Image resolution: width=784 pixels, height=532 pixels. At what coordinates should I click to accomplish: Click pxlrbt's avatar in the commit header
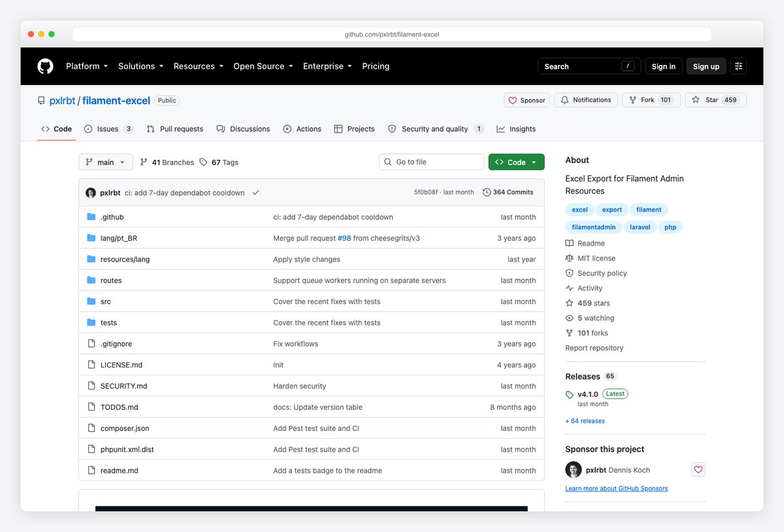click(91, 193)
